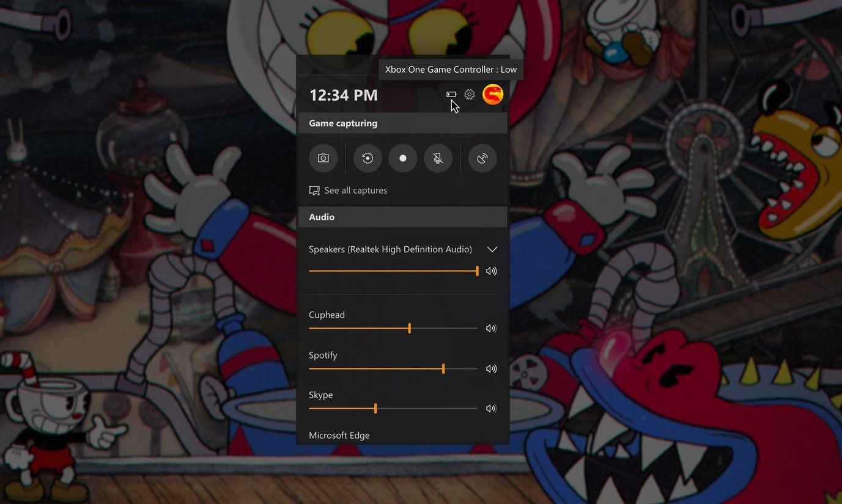Mute the Speakers master volume
The image size is (842, 504).
coord(491,271)
